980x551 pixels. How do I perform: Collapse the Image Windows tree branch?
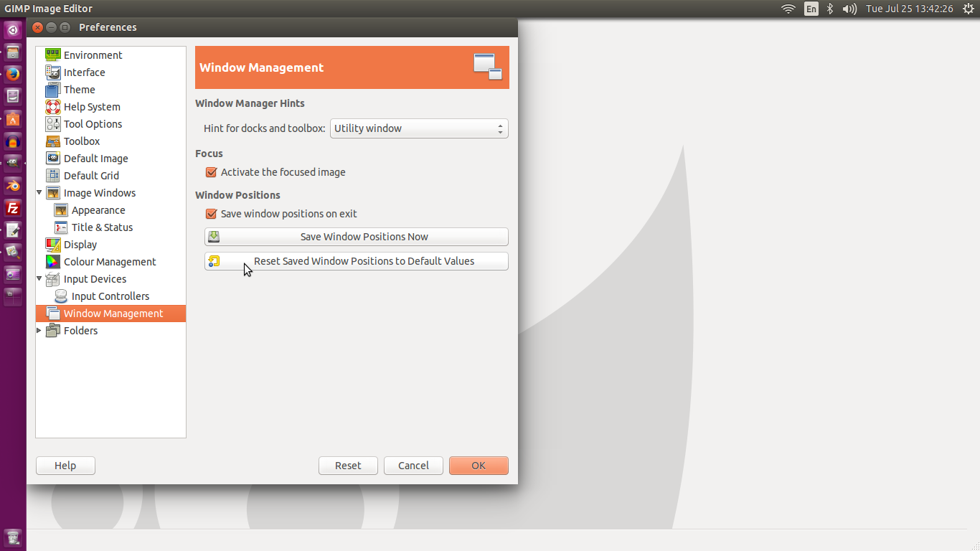click(x=39, y=193)
